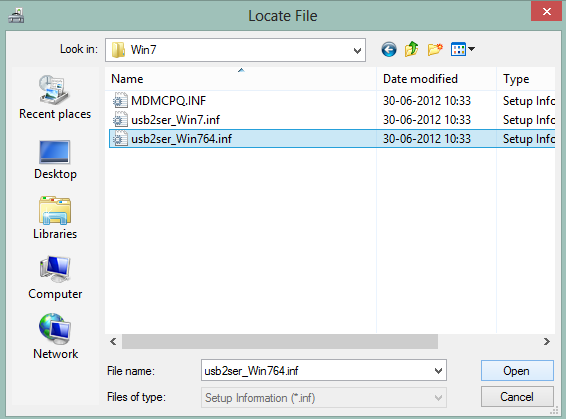Go back using the blue arrow icon

[389, 49]
